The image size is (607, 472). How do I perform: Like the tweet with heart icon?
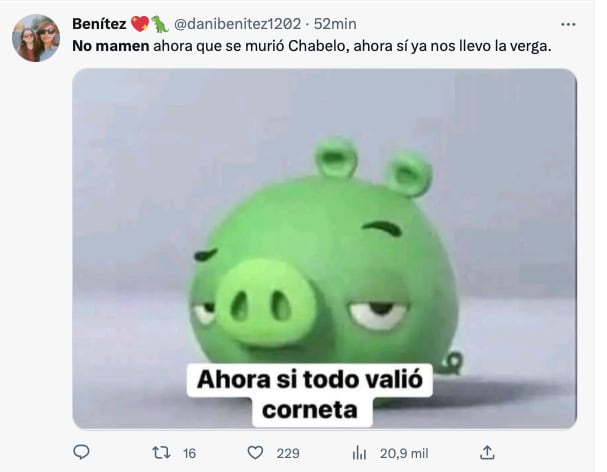click(x=255, y=452)
